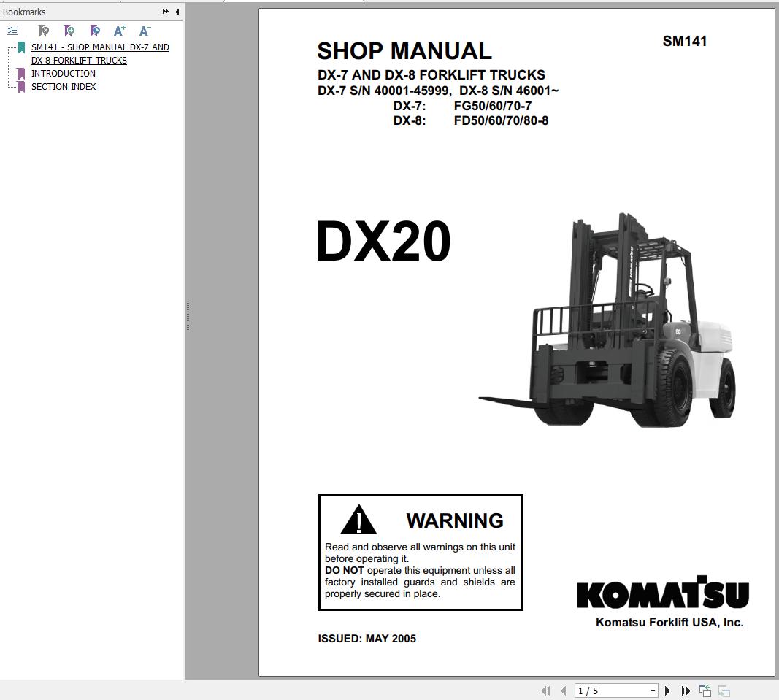
Task: Click the purple bookmark icon beside SECTION INDEX
Action: coord(21,87)
